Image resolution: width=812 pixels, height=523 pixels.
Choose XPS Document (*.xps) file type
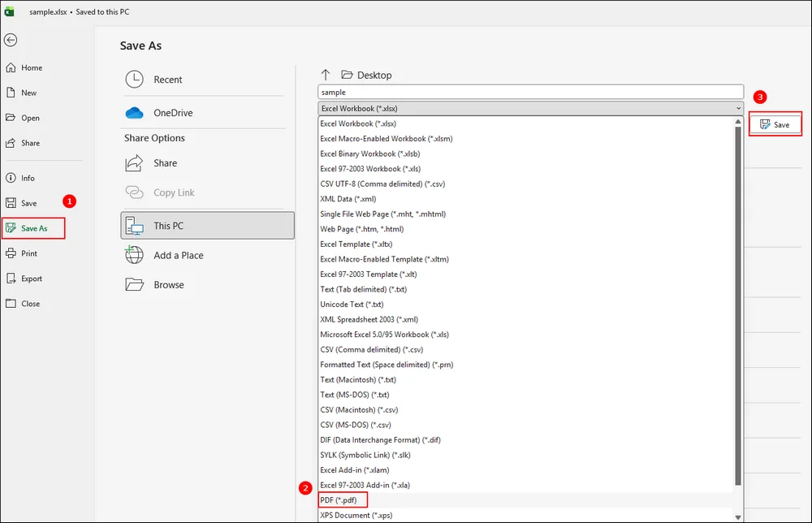coord(527,515)
